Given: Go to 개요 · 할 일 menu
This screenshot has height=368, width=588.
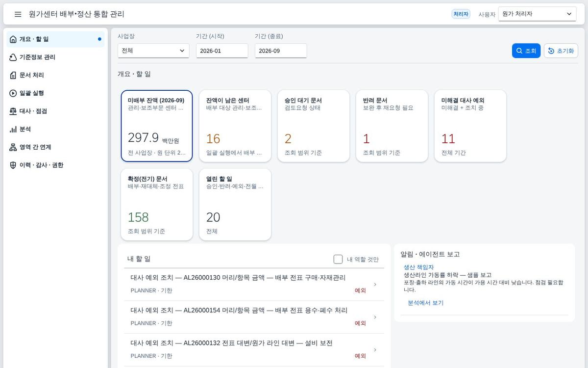Looking at the screenshot, I should tap(55, 39).
